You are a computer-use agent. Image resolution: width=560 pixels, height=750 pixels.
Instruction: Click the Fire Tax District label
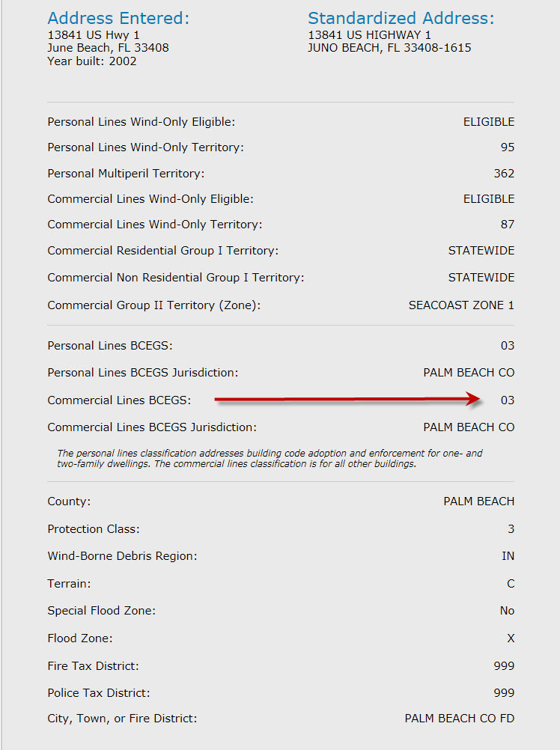click(x=93, y=665)
